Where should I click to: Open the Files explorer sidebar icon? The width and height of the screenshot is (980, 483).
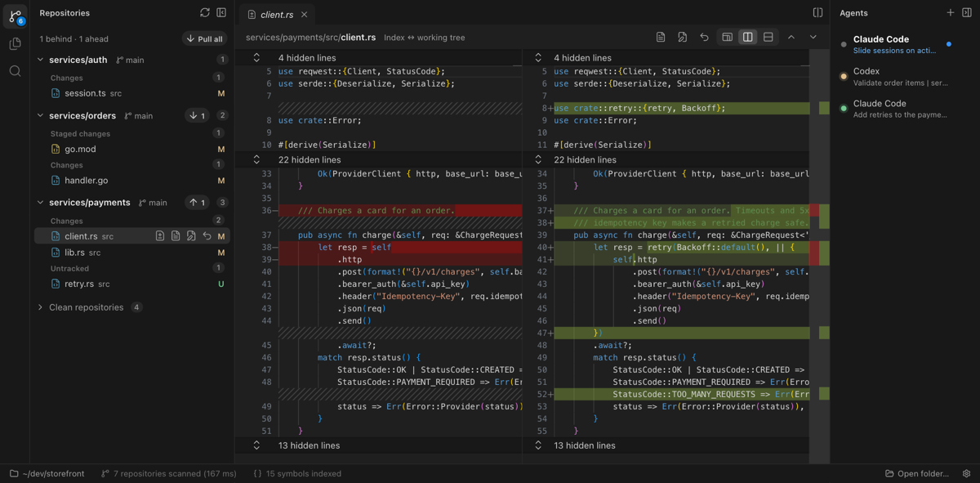(x=15, y=44)
